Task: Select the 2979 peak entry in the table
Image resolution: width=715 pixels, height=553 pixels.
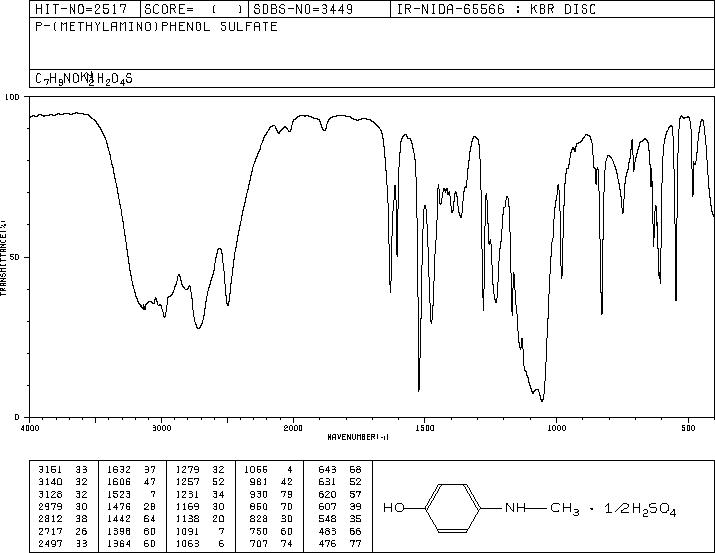Action: tap(63, 506)
